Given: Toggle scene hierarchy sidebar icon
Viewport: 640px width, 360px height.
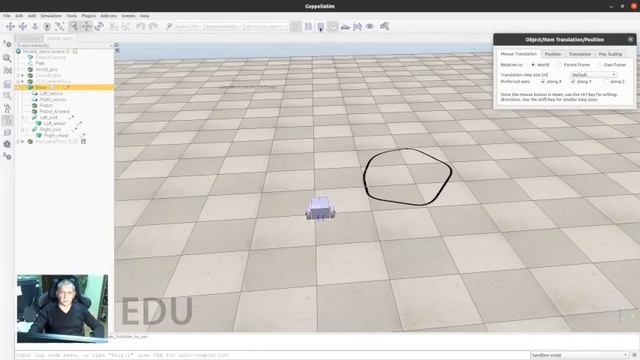Looking at the screenshot, I should click(7, 121).
